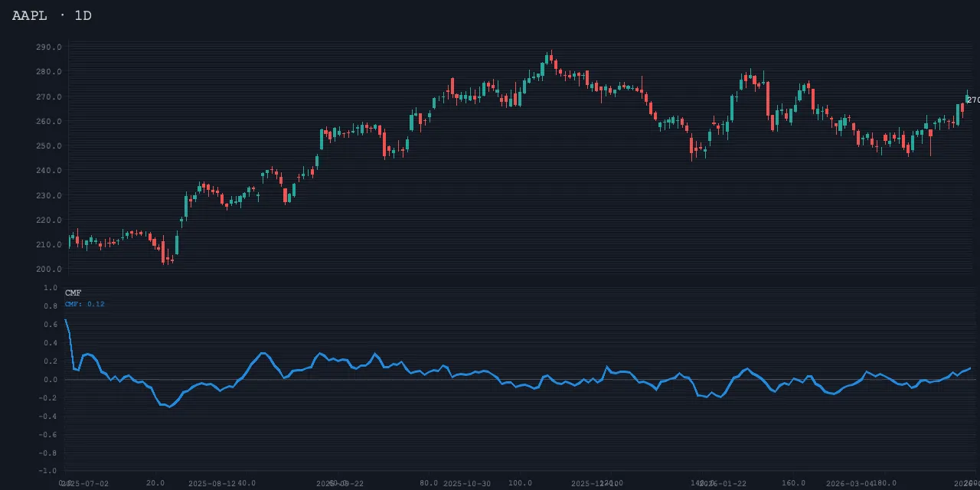This screenshot has width=980, height=490.
Task: Click the 290.0 price axis label
Action: pos(48,47)
